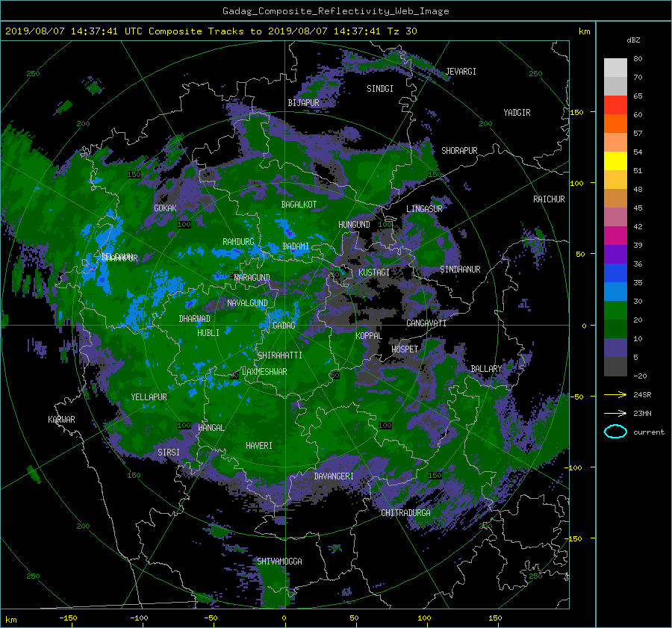
Task: Click the SINDHANUR city label
Action: 460,270
